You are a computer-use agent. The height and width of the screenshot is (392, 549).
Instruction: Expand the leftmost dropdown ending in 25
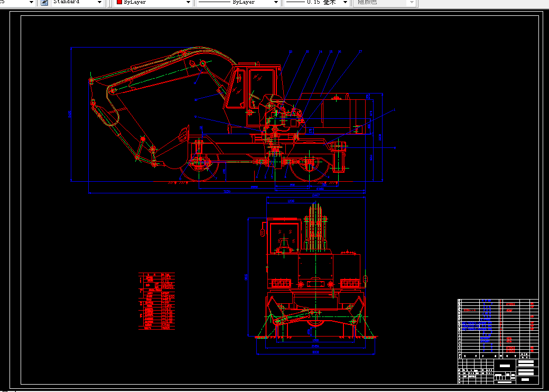[x=32, y=3]
